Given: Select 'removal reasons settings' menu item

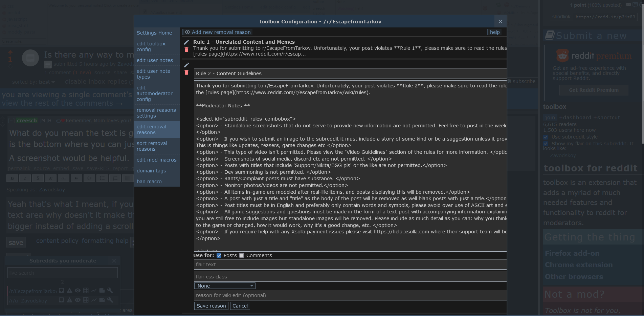Looking at the screenshot, I should click(x=157, y=113).
